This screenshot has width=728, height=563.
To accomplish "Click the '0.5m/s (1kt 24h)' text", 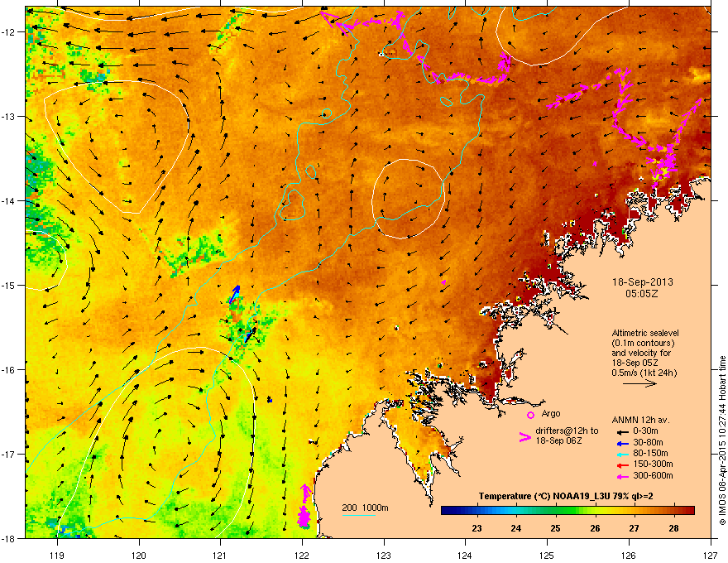I will (644, 373).
